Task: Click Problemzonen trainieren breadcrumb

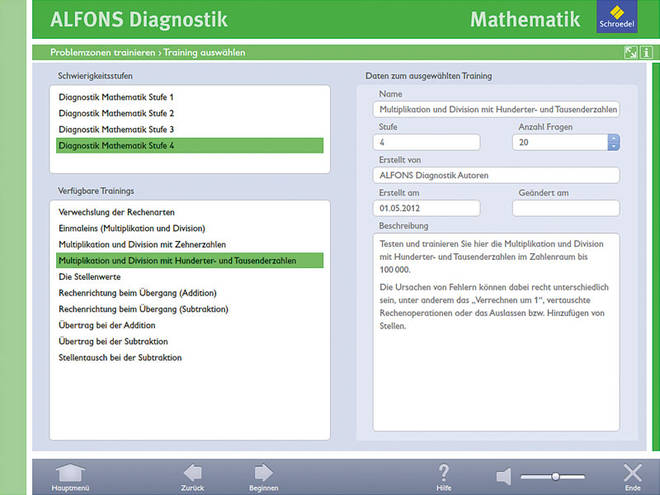Action: coord(103,53)
